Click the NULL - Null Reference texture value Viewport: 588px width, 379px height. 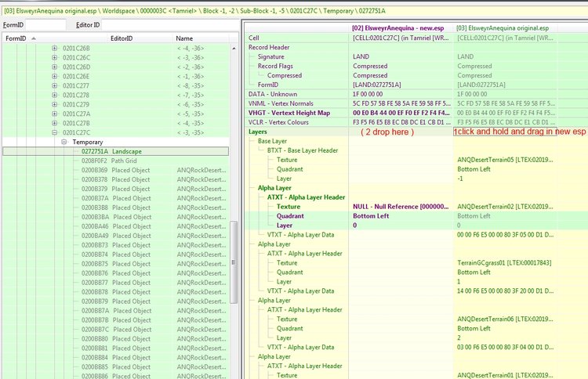[x=401, y=207]
